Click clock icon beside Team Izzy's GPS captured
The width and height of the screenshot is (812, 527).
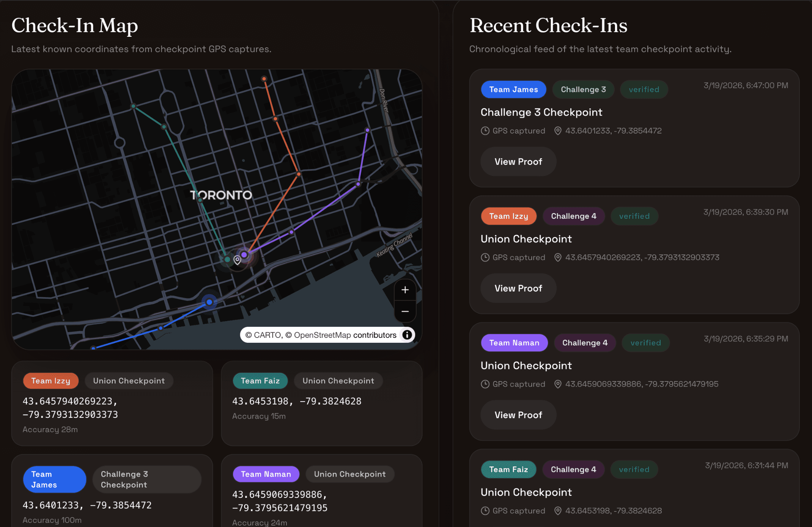tap(485, 257)
